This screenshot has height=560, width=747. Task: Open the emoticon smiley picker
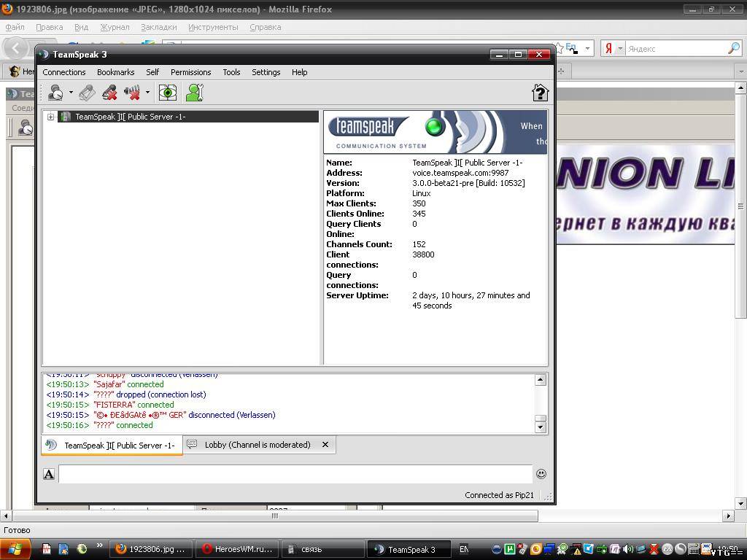pyautogui.click(x=541, y=474)
